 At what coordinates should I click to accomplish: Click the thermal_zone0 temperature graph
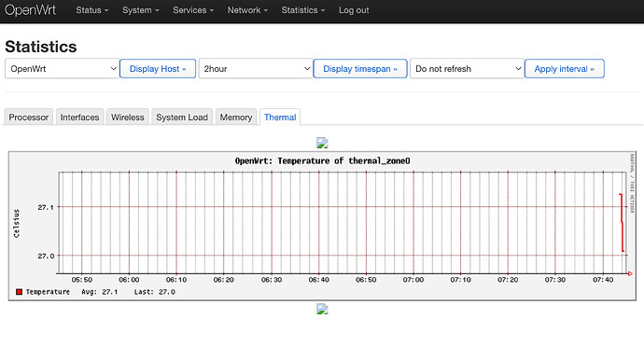point(322,226)
